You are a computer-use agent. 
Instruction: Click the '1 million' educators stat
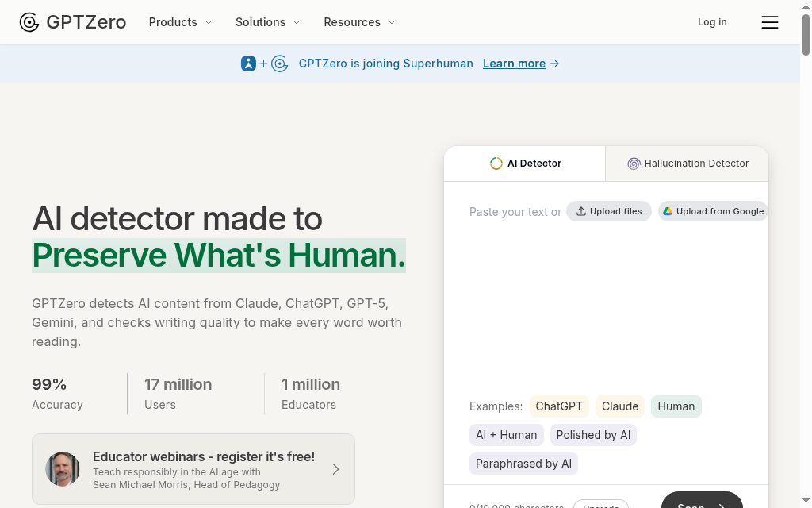311,385
